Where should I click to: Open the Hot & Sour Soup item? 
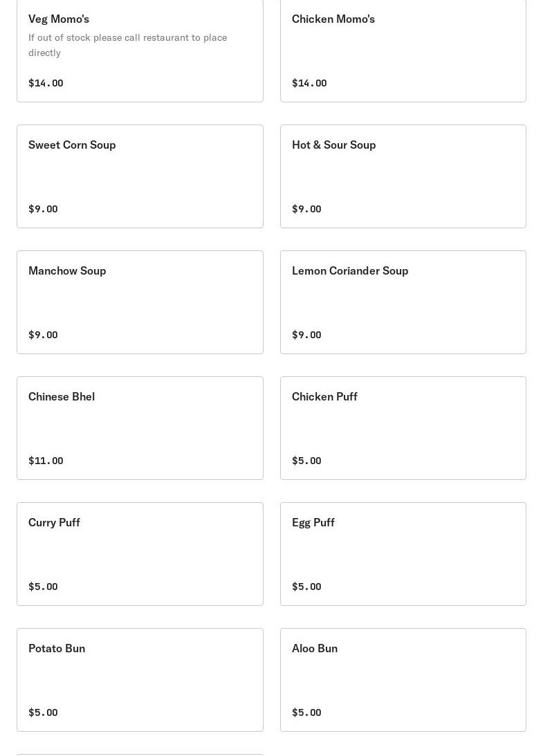tap(403, 176)
